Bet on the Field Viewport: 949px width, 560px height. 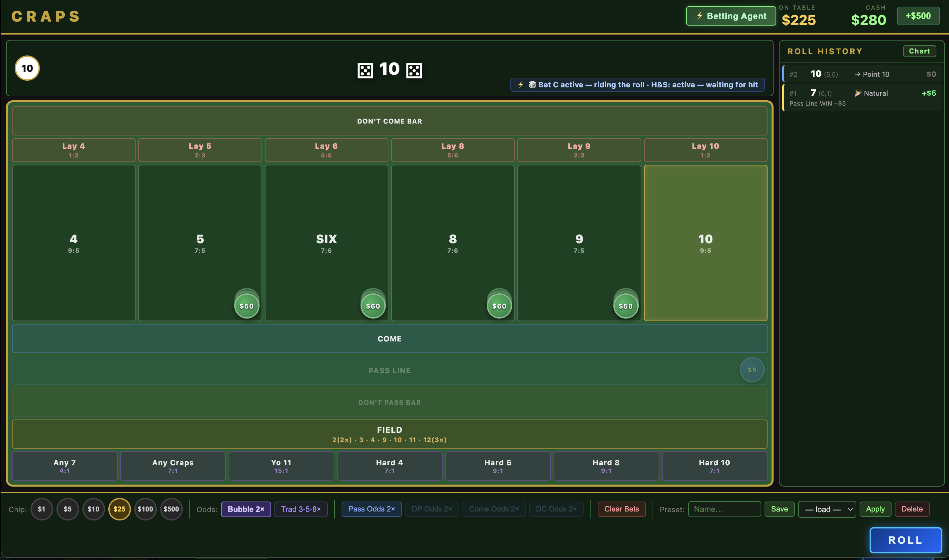(389, 434)
